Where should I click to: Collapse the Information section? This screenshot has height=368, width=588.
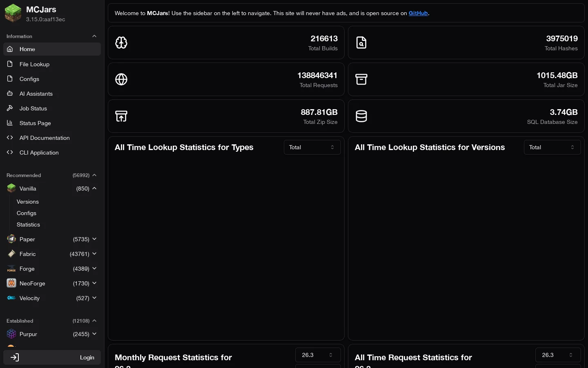click(x=94, y=36)
